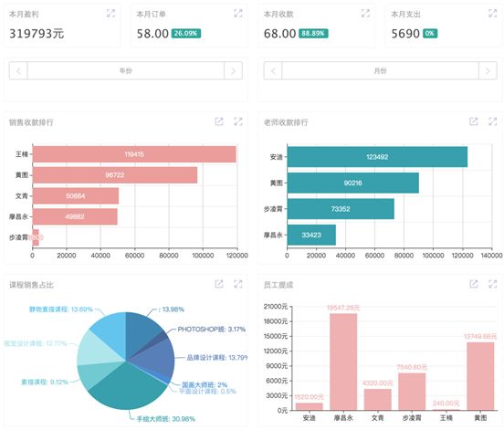Go to previous month in 月份 selector
Image resolution: width=504 pixels, height=430 pixels.
[x=273, y=70]
